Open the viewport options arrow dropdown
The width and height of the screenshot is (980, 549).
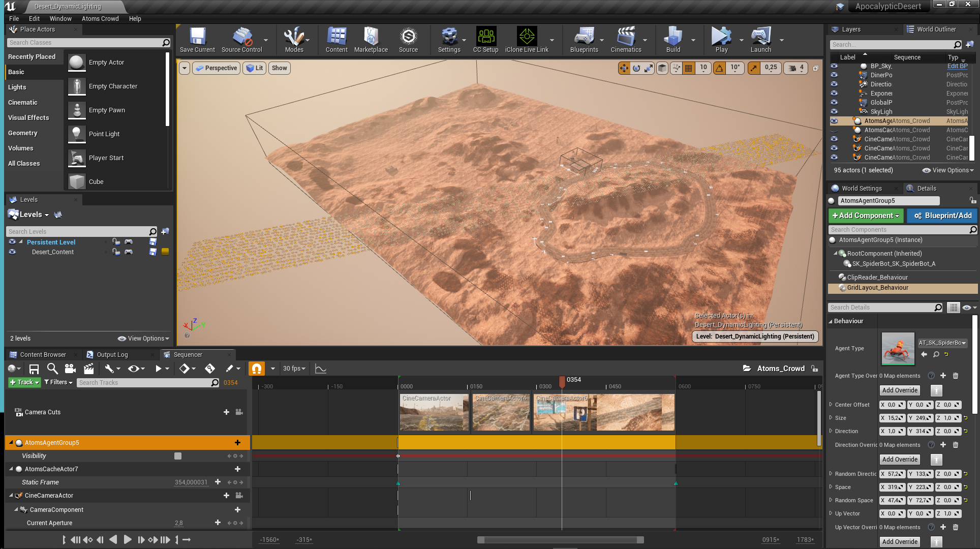185,68
